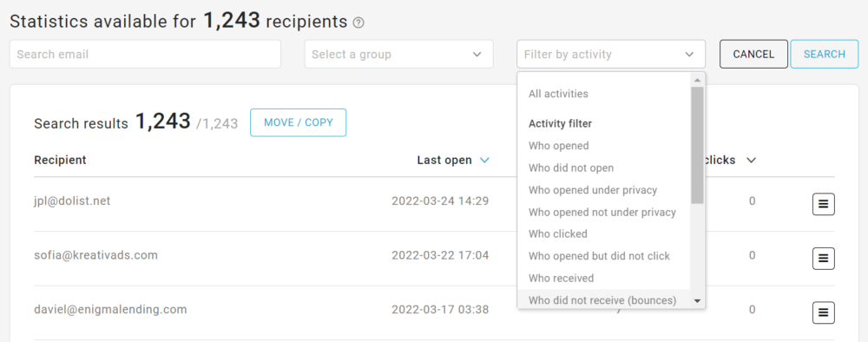Click the help icon next to recipients
The width and height of the screenshot is (868, 342).
click(x=358, y=23)
